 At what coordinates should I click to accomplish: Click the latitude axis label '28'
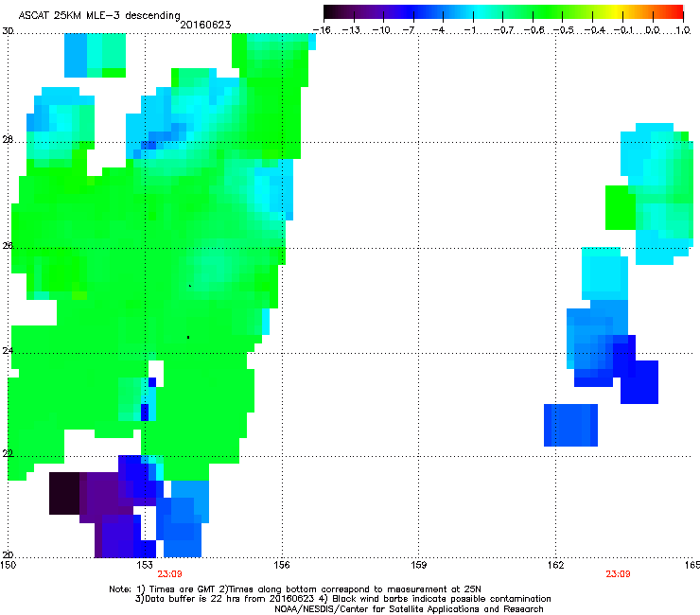tap(8, 139)
